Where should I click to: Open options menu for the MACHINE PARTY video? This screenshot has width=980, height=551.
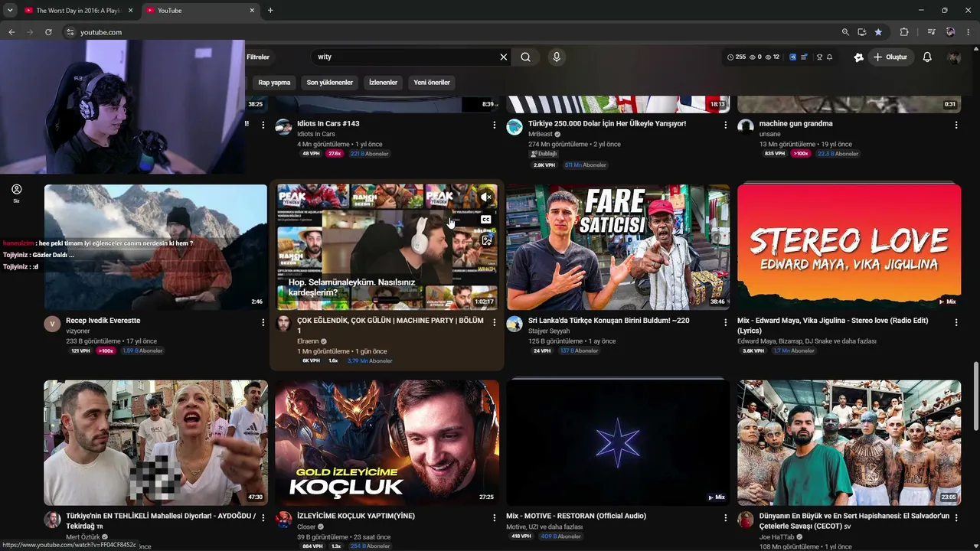[495, 322]
